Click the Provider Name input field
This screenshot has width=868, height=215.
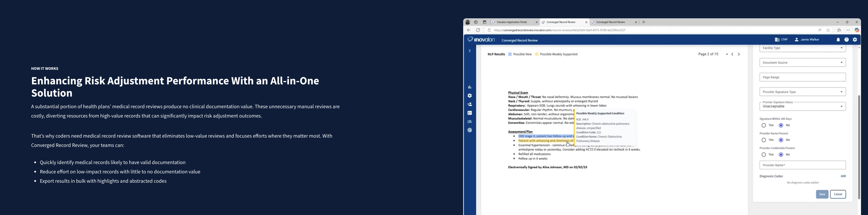[803, 165]
